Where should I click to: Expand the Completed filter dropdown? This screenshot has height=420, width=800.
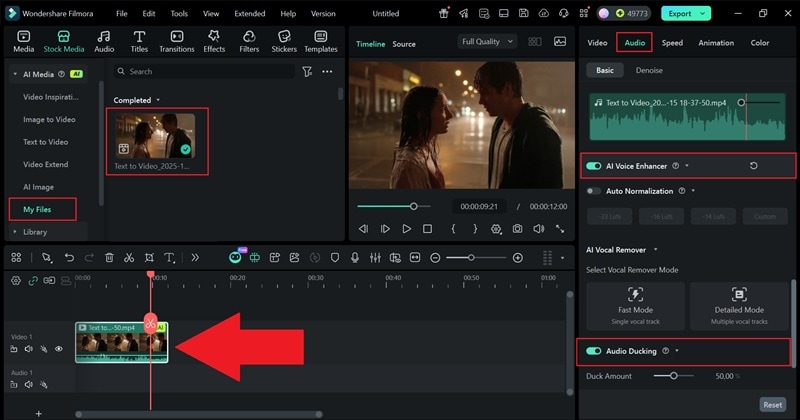click(x=158, y=100)
